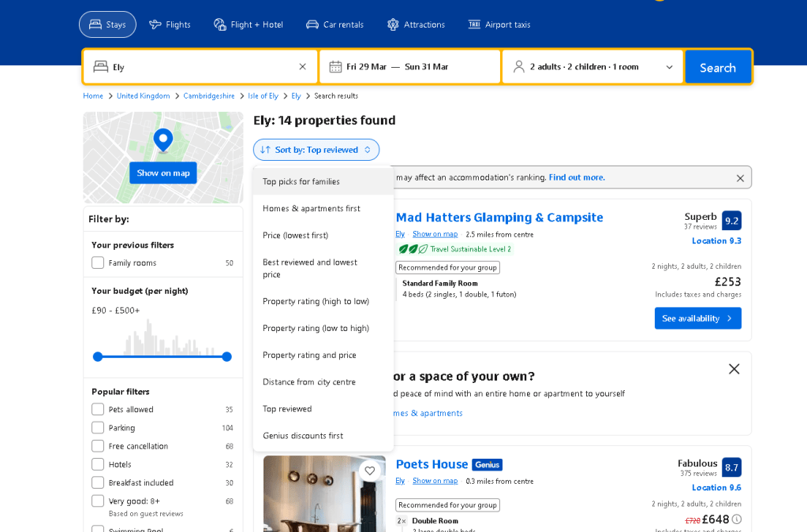Follow the United Kingdom breadcrumb link
Viewport: 807px width, 532px height.
(143, 96)
